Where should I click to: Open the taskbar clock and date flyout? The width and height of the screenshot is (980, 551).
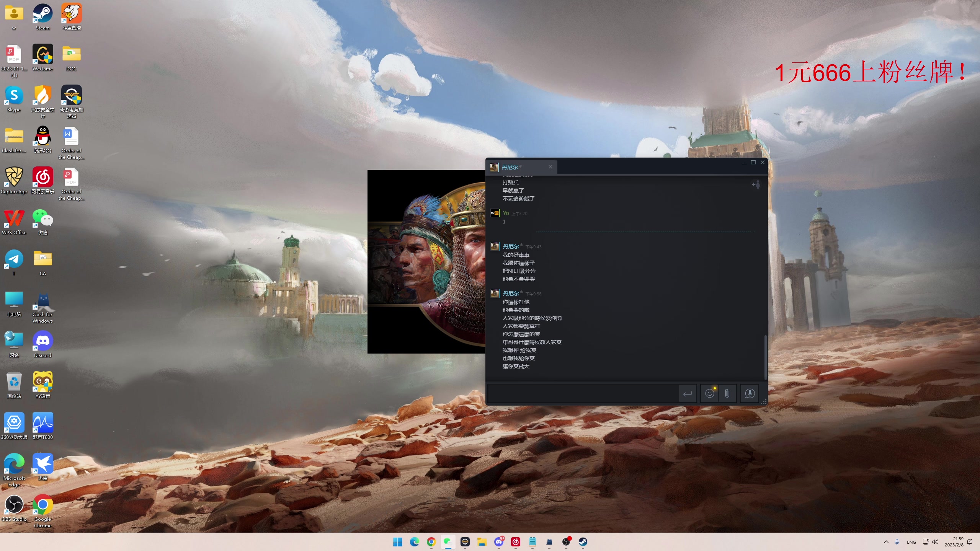coord(954,542)
